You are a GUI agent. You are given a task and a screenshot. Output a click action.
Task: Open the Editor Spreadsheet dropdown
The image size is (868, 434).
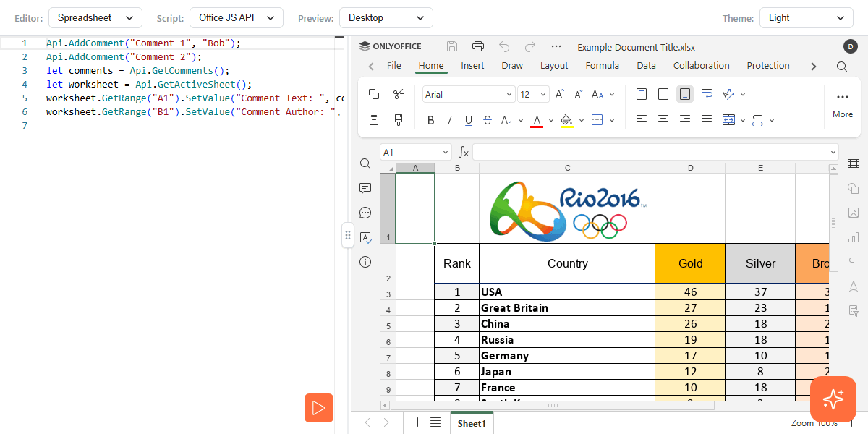pyautogui.click(x=95, y=17)
